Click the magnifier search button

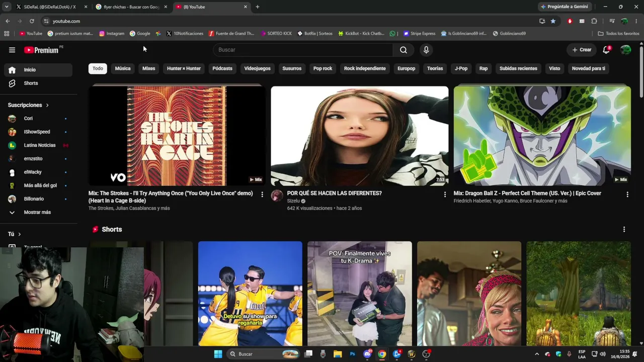pyautogui.click(x=404, y=50)
